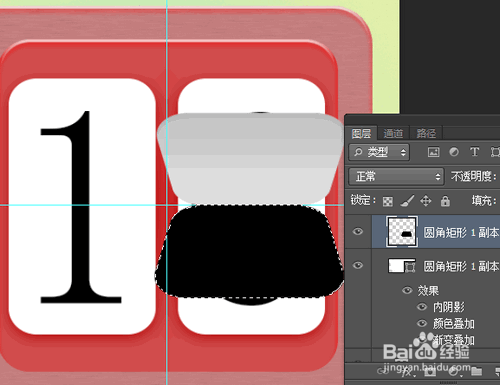
Task: Hide the selected 圆角矩形 1 副本 layer
Action: [358, 231]
